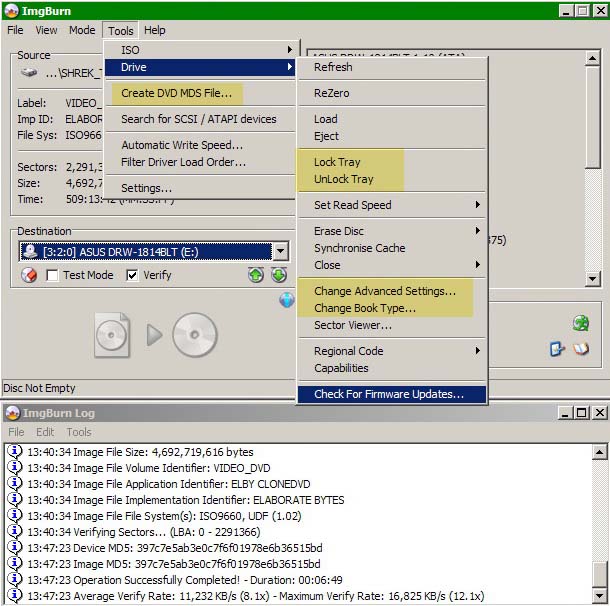The image size is (610, 606).
Task: Click Load in the Drive submenu
Action: coord(392,119)
